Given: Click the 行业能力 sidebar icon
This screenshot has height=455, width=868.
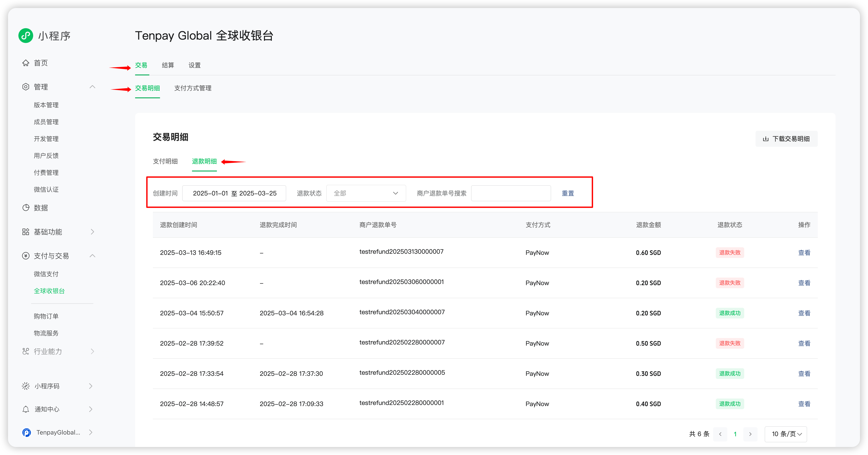Looking at the screenshot, I should tap(26, 351).
